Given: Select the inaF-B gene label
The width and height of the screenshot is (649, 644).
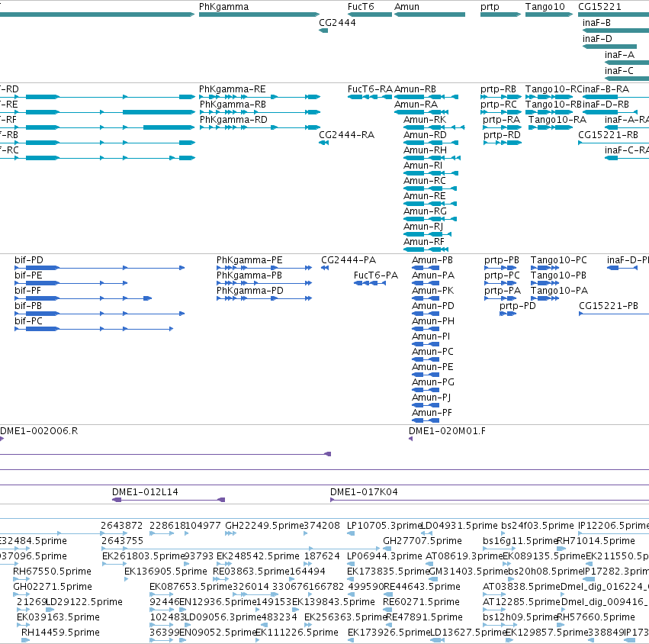Looking at the screenshot, I should point(596,22).
